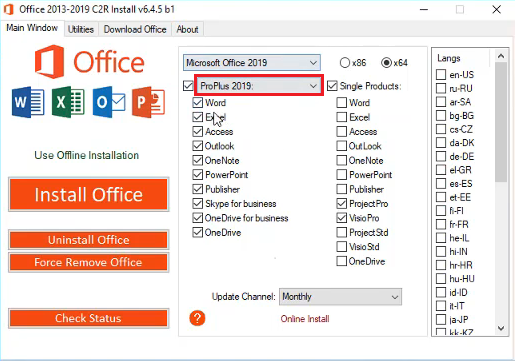515x361 pixels.
Task: Check the ar-SA language
Action: (441, 102)
